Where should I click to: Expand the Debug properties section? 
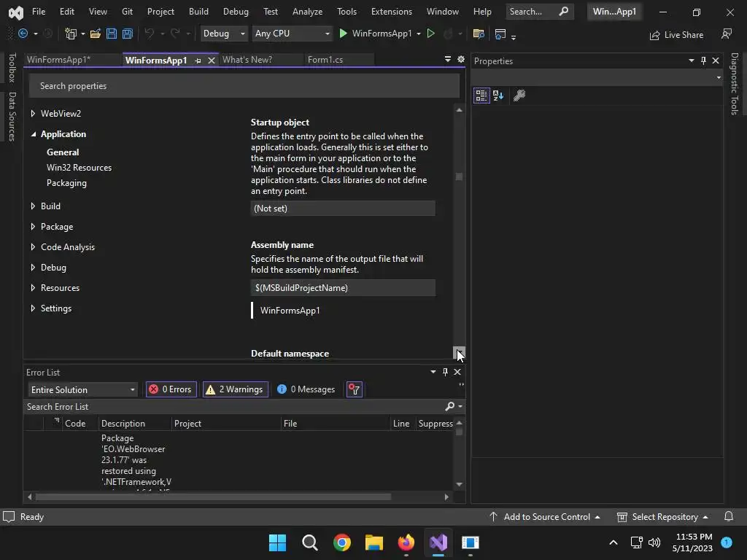pos(33,267)
